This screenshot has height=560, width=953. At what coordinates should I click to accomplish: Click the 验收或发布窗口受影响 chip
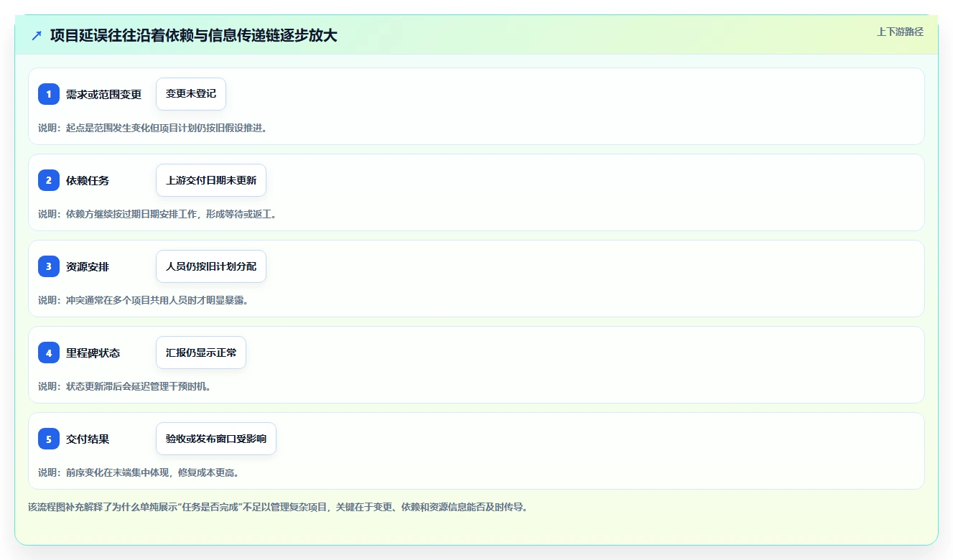point(216,439)
